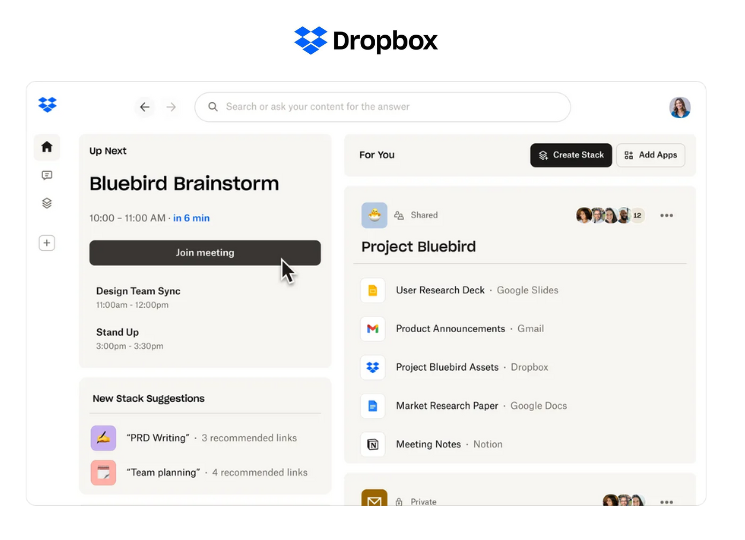Click the Gmail icon for Product Announcements
Screen dimensions: 745x540
[x=372, y=329]
